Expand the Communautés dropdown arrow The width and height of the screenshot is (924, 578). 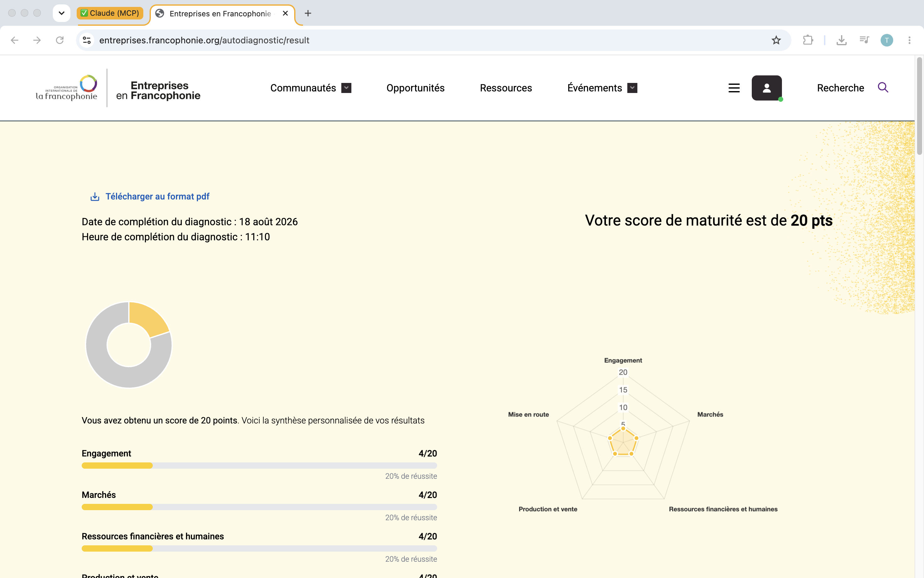click(x=346, y=88)
